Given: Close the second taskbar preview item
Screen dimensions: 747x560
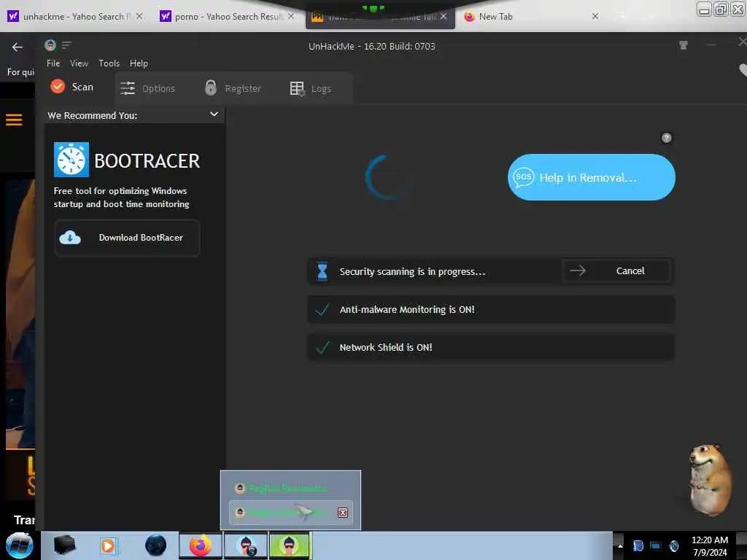Looking at the screenshot, I should click(343, 513).
